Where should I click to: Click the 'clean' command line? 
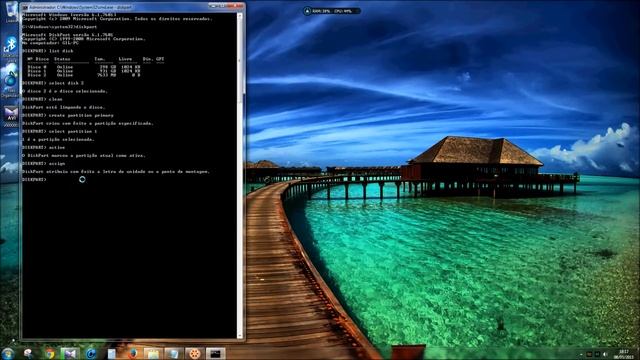[x=42, y=99]
